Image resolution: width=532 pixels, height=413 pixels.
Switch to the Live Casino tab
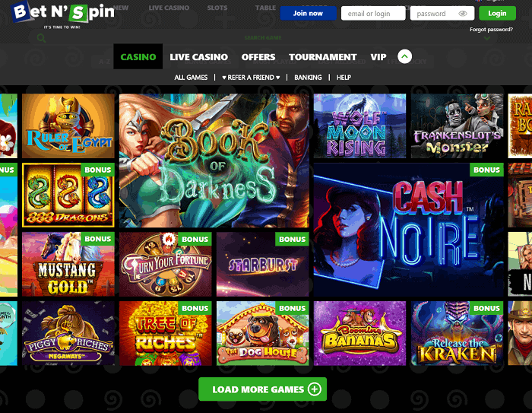199,57
